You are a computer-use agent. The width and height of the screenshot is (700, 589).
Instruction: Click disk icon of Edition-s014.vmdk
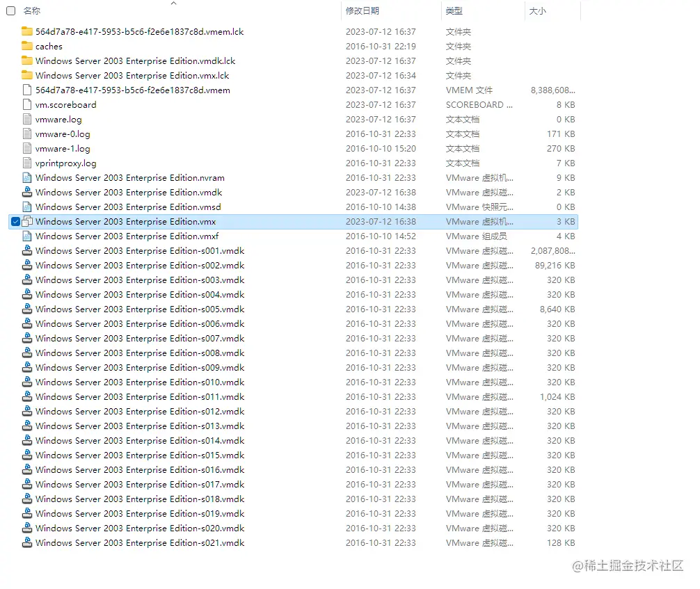(x=27, y=440)
